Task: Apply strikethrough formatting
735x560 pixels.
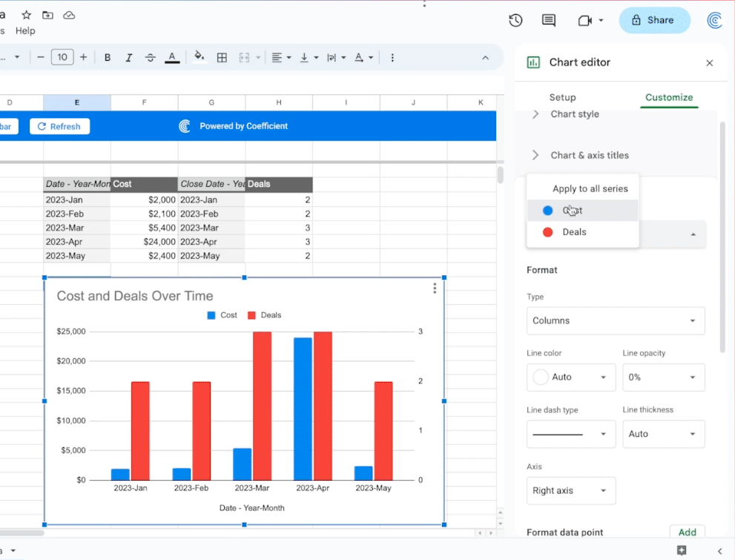Action: (x=150, y=57)
